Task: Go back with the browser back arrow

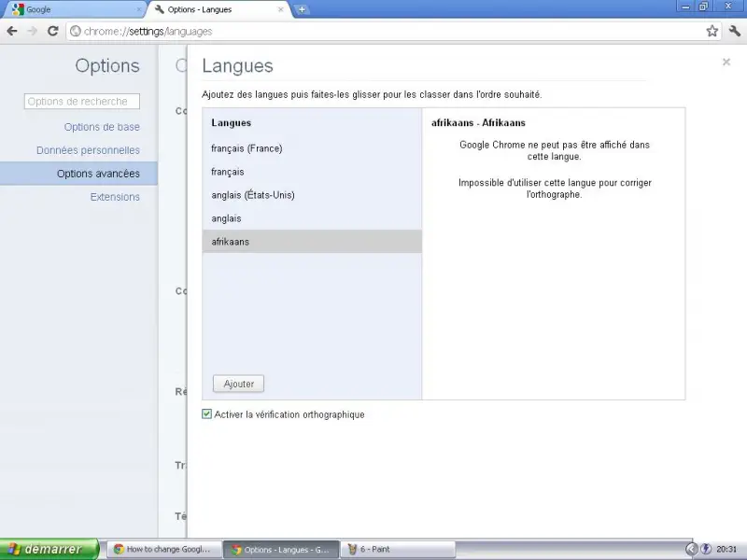Action: (x=12, y=31)
